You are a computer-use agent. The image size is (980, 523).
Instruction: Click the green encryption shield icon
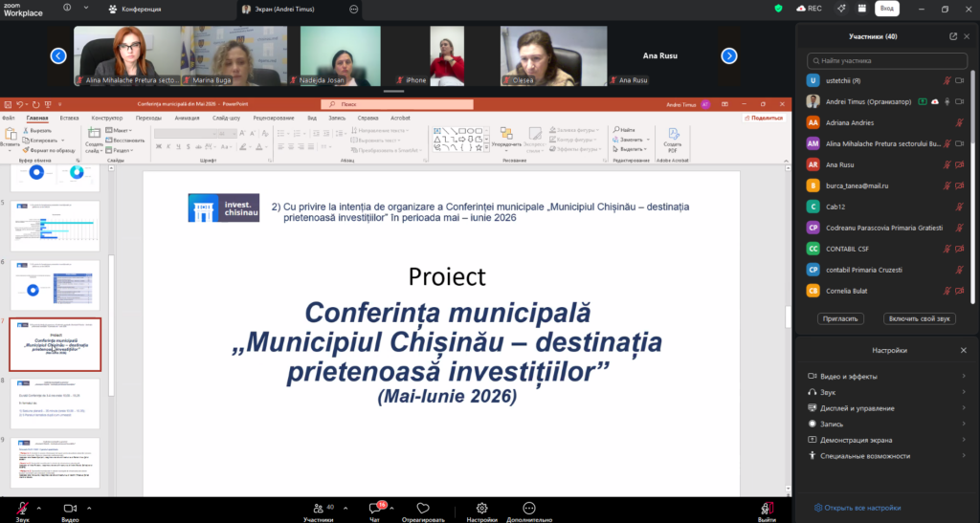[x=778, y=9]
